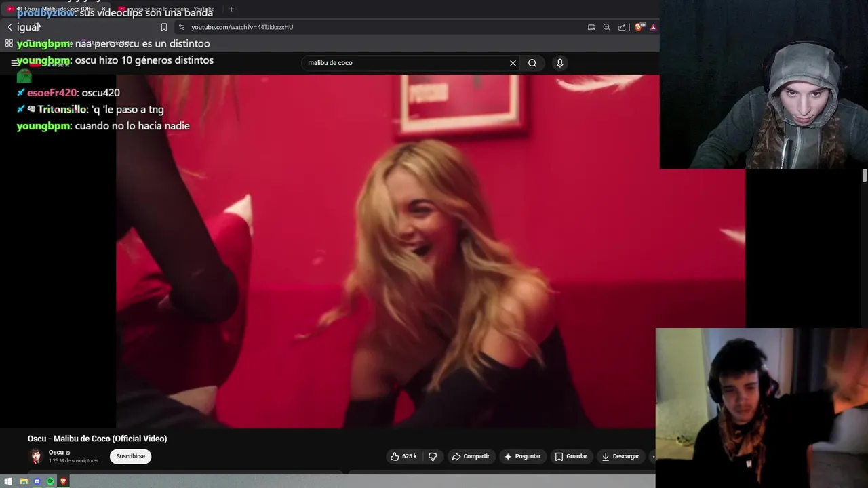The width and height of the screenshot is (868, 488).
Task: Bookmark this page in the browser toolbar
Action: pyautogui.click(x=163, y=27)
